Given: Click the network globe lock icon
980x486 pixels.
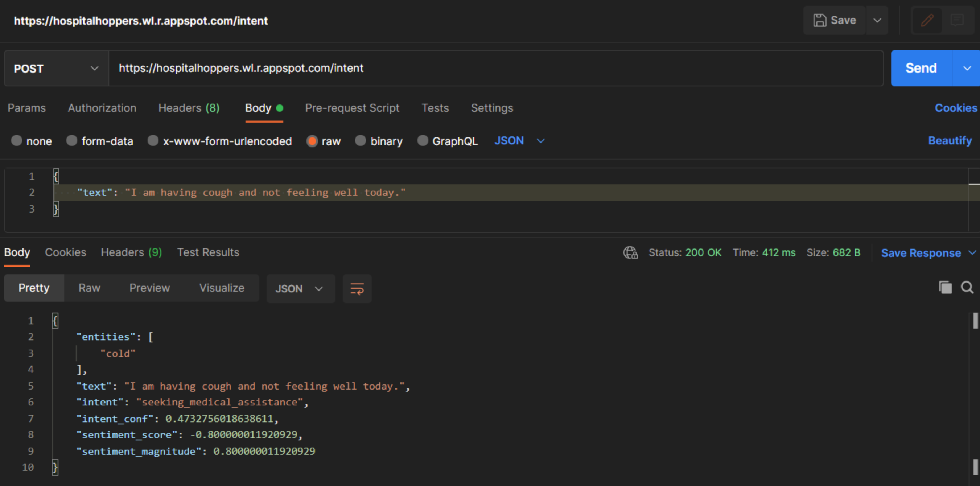Looking at the screenshot, I should (630, 252).
